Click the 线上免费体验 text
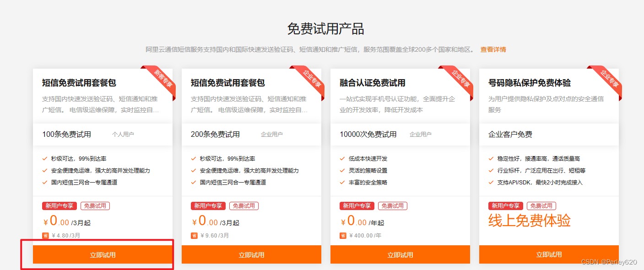 pyautogui.click(x=530, y=221)
